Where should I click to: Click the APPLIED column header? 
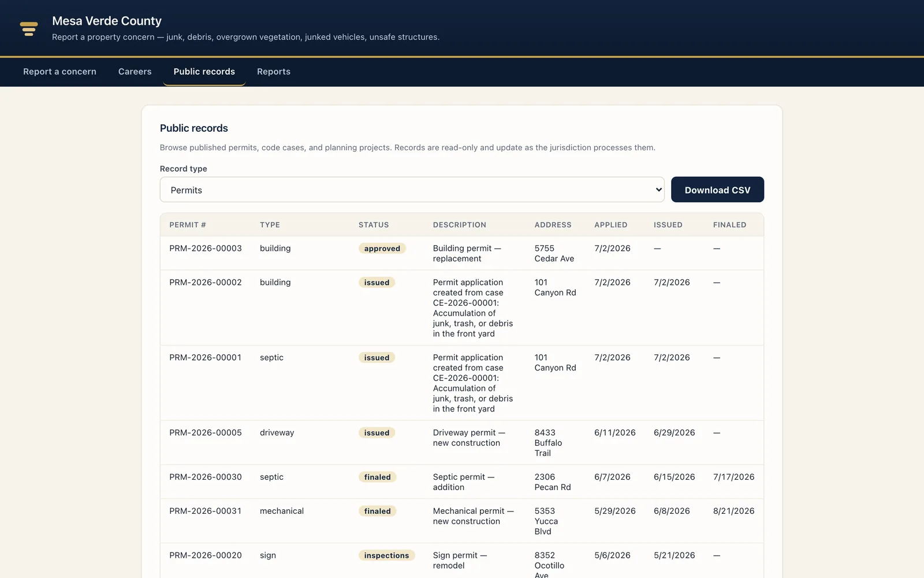click(611, 225)
